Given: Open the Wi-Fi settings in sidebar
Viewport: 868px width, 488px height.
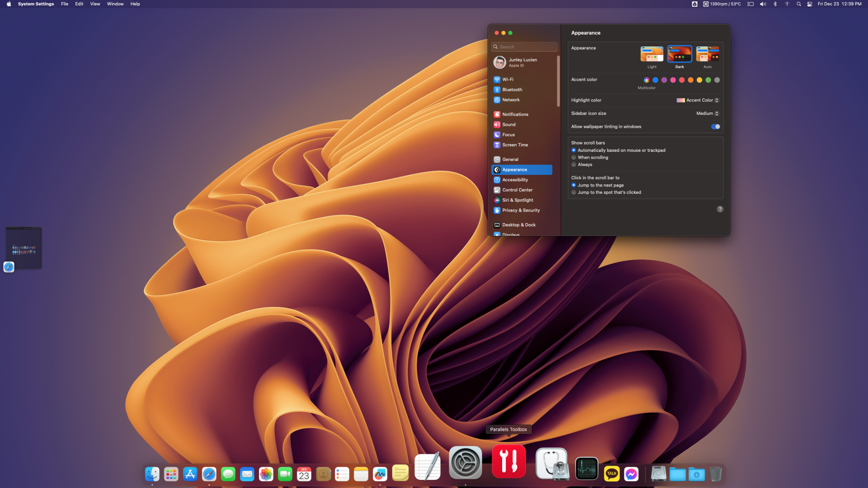Looking at the screenshot, I should [x=507, y=79].
